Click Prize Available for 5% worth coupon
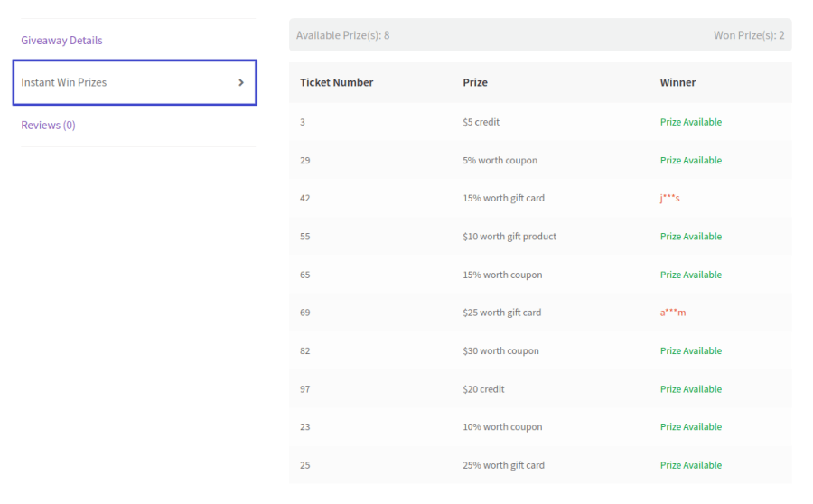 pos(691,161)
